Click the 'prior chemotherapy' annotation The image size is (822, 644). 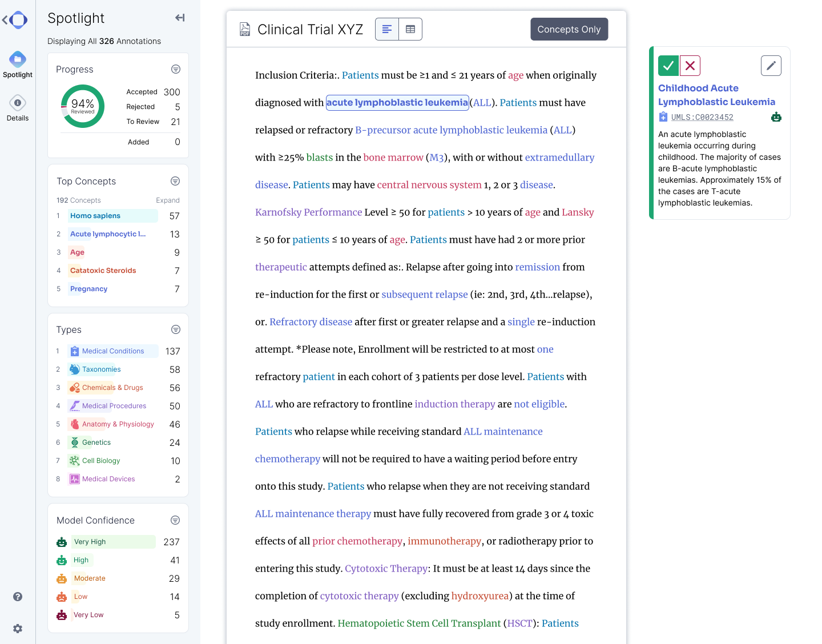click(x=357, y=541)
